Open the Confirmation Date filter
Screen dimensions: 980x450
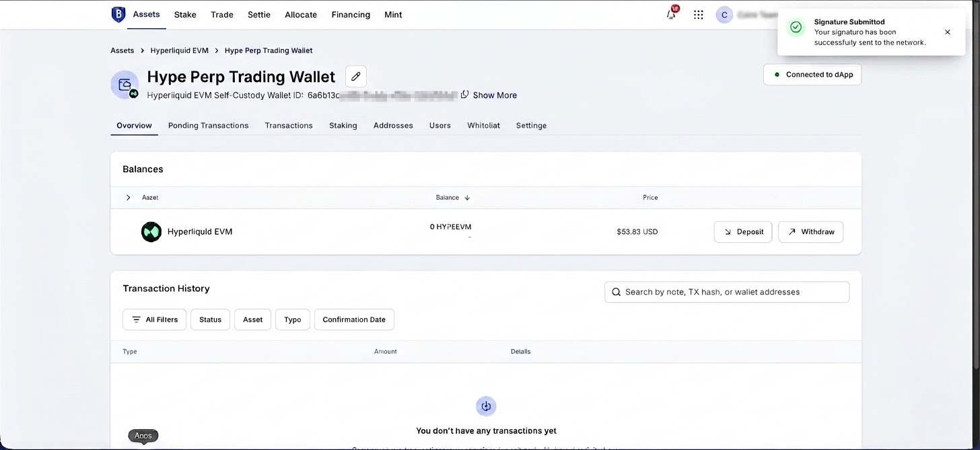tap(354, 320)
